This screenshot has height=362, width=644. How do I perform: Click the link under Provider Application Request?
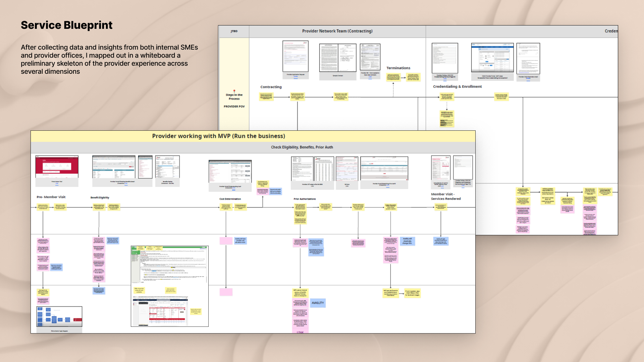click(296, 77)
